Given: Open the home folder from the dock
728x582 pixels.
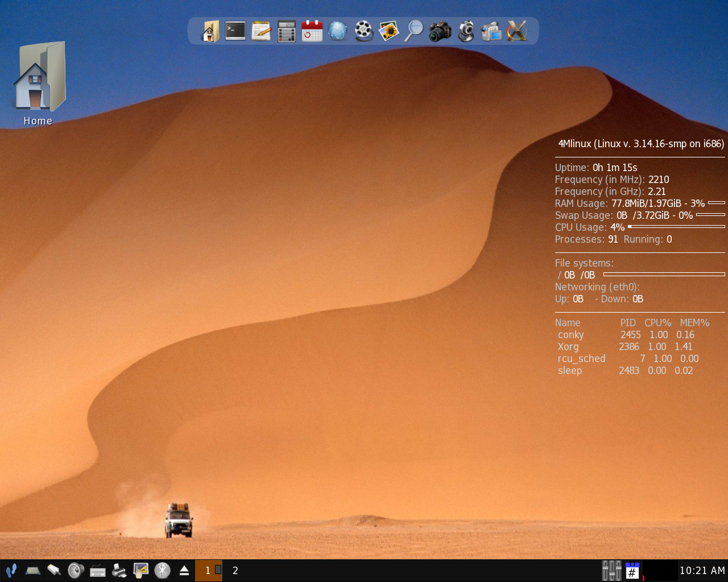Looking at the screenshot, I should click(x=210, y=31).
